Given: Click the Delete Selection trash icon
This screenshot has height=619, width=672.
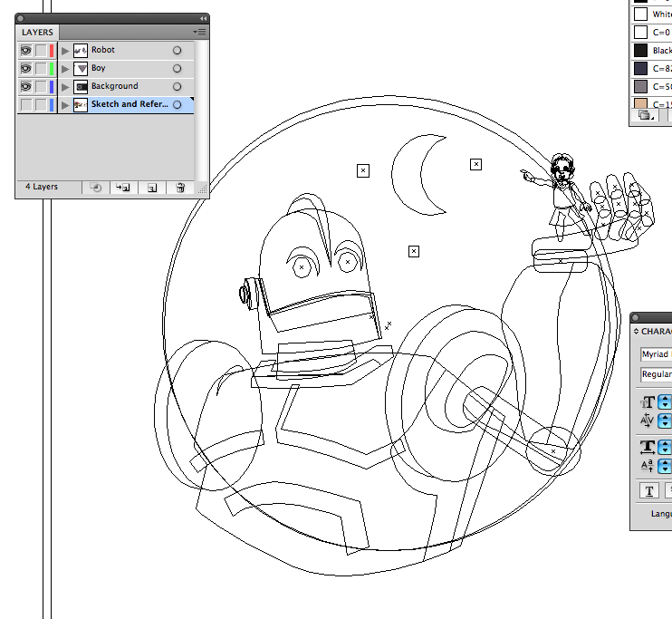Looking at the screenshot, I should [x=180, y=188].
